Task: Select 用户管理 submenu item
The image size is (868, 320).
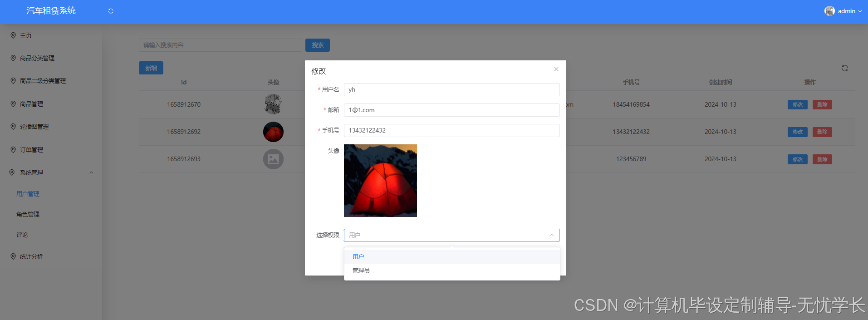Action: coord(28,194)
